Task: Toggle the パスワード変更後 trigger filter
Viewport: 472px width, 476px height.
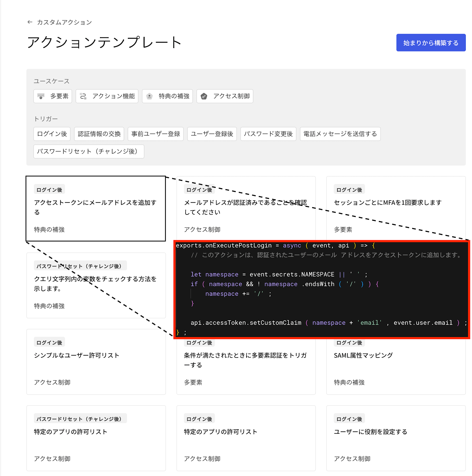Action: pyautogui.click(x=268, y=134)
